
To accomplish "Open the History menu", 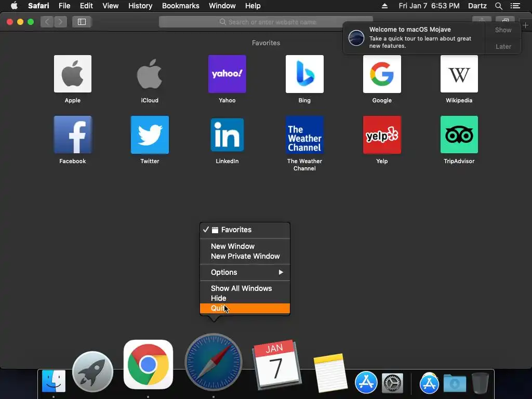I will click(140, 6).
